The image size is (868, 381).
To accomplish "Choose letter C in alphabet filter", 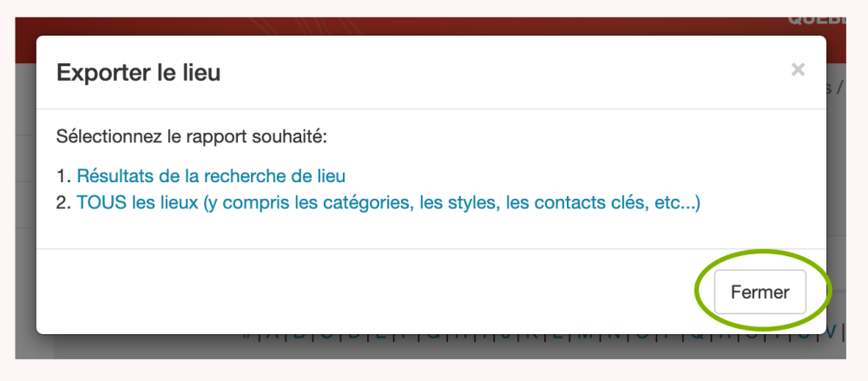I will [x=326, y=332].
